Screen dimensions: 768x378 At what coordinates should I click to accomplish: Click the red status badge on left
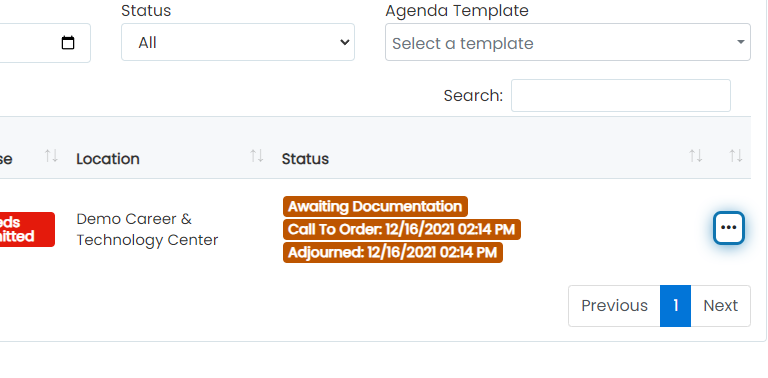point(27,229)
